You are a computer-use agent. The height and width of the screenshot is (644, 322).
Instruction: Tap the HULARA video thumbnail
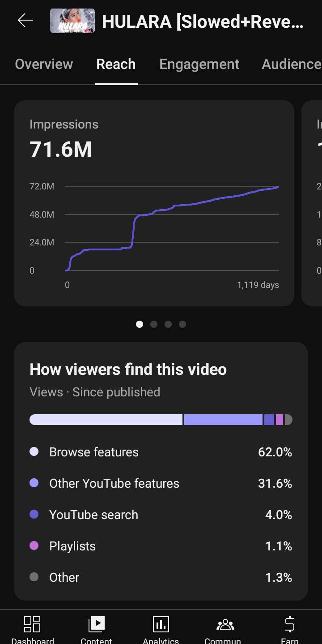pyautogui.click(x=72, y=21)
